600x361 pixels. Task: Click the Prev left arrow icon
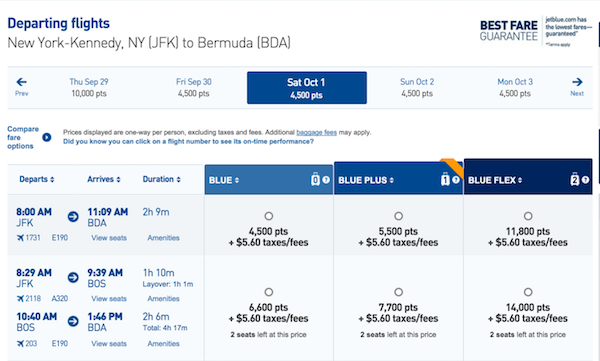(x=21, y=82)
